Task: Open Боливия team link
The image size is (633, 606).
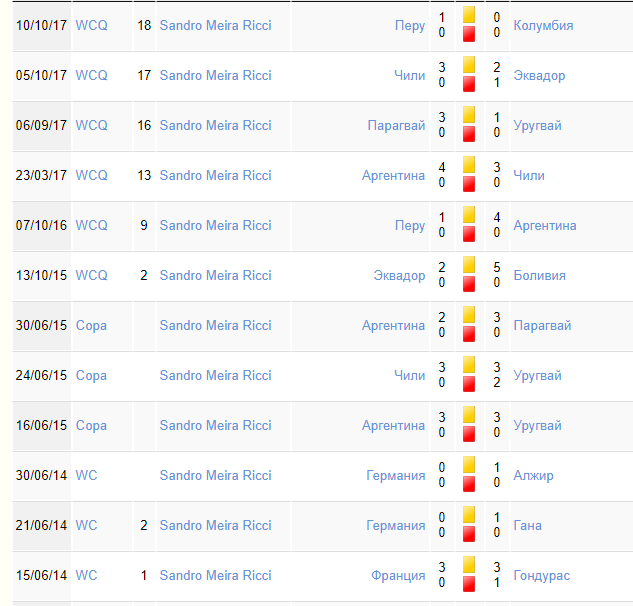Action: pos(539,275)
